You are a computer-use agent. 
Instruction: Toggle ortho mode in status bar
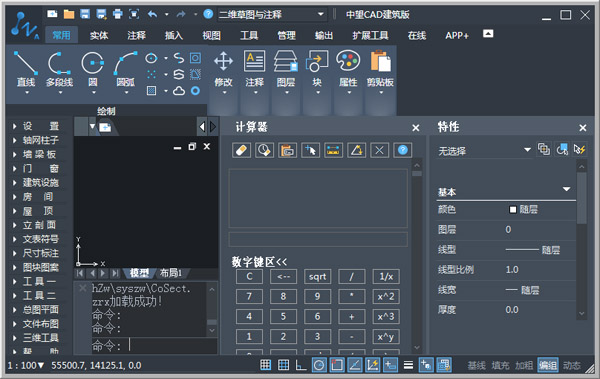[x=301, y=365]
